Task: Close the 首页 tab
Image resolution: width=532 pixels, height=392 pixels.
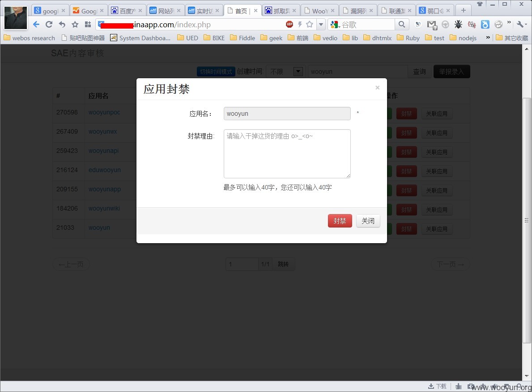Action: [255, 10]
